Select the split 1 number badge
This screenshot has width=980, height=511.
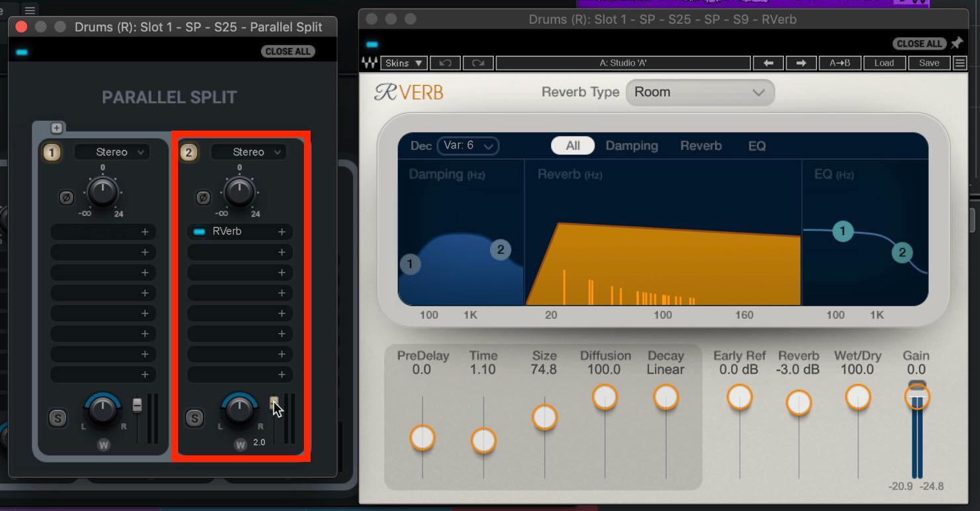(52, 152)
